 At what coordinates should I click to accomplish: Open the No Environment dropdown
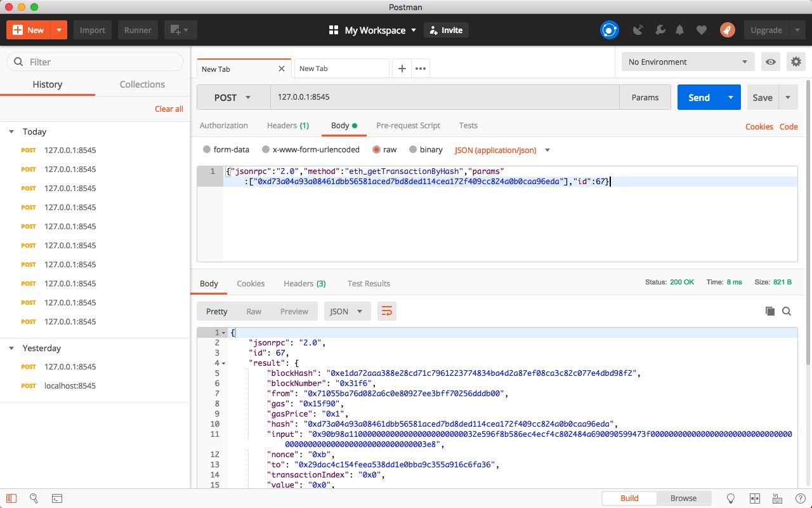pos(688,62)
